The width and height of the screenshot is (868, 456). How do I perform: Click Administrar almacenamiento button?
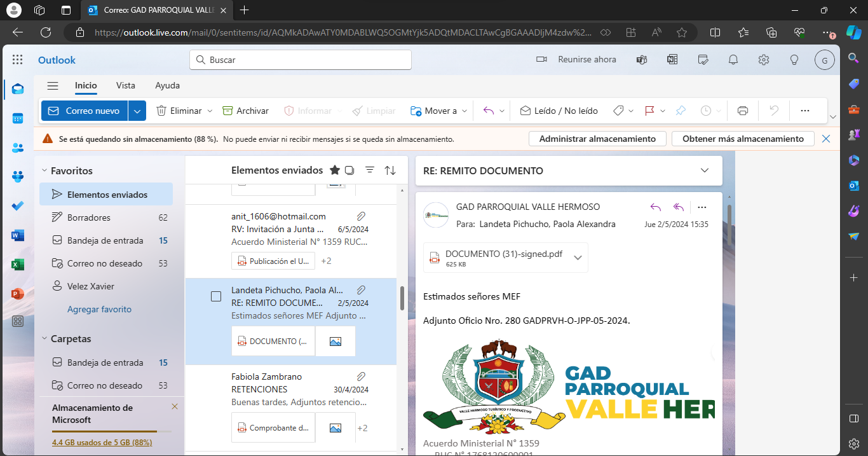597,139
